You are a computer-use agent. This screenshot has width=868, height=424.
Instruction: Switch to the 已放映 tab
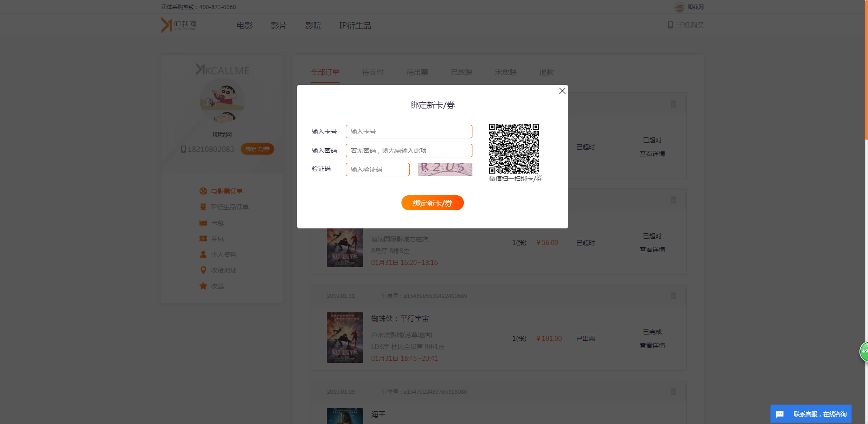click(x=462, y=72)
